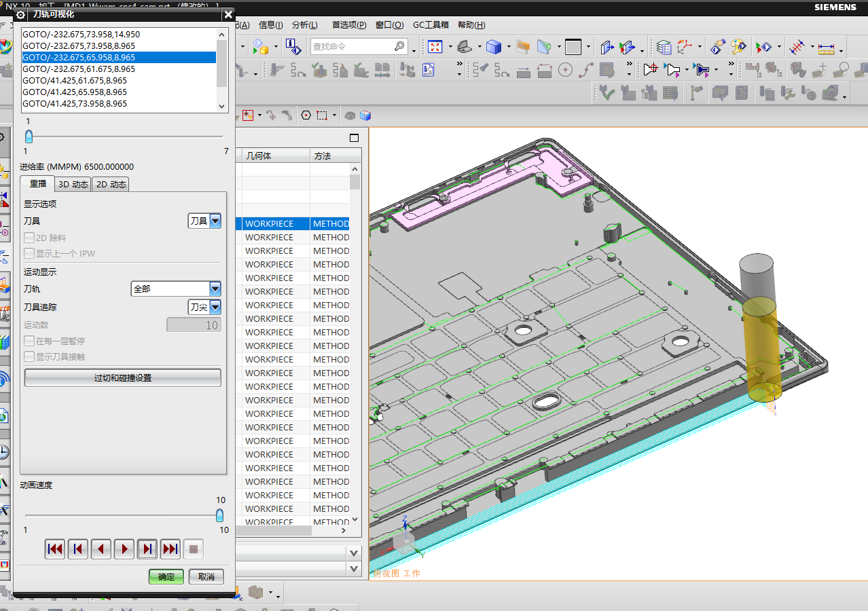Click the blue shaded cube rendering icon
The height and width of the screenshot is (611, 868).
click(x=494, y=47)
